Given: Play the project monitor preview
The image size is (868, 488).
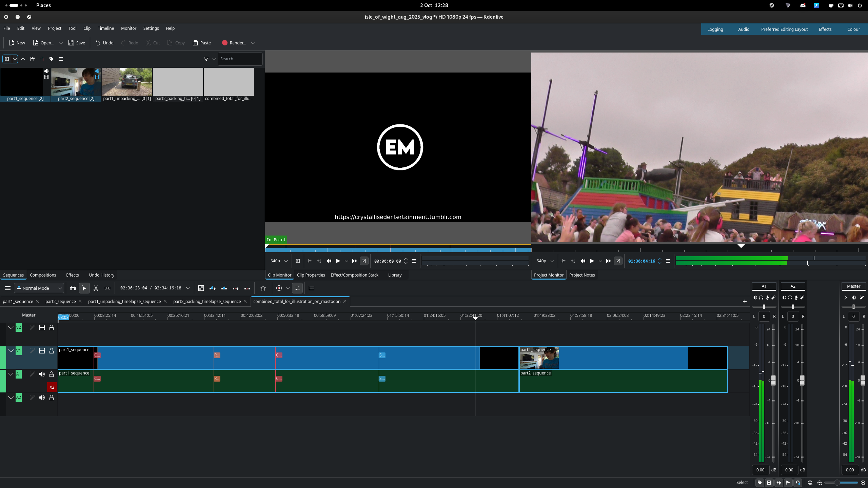Looking at the screenshot, I should (x=592, y=261).
